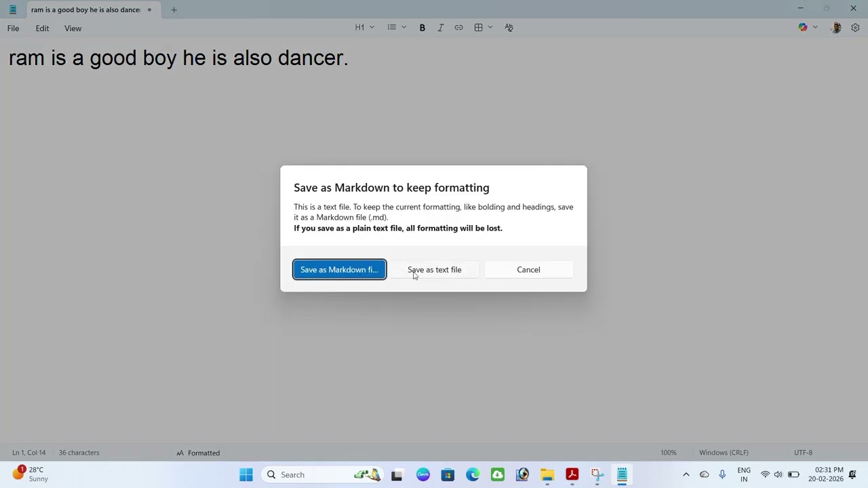
Task: Expand the list style dropdown arrow
Action: coord(403,28)
